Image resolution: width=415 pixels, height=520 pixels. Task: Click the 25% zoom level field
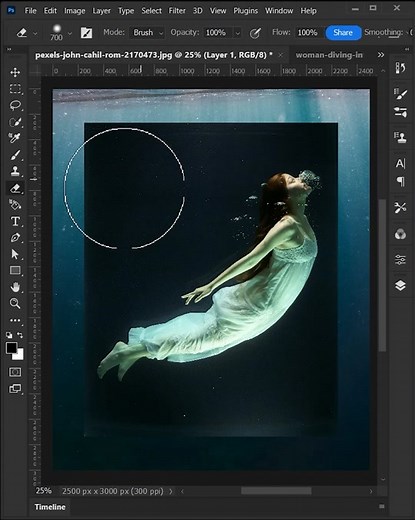tap(44, 491)
